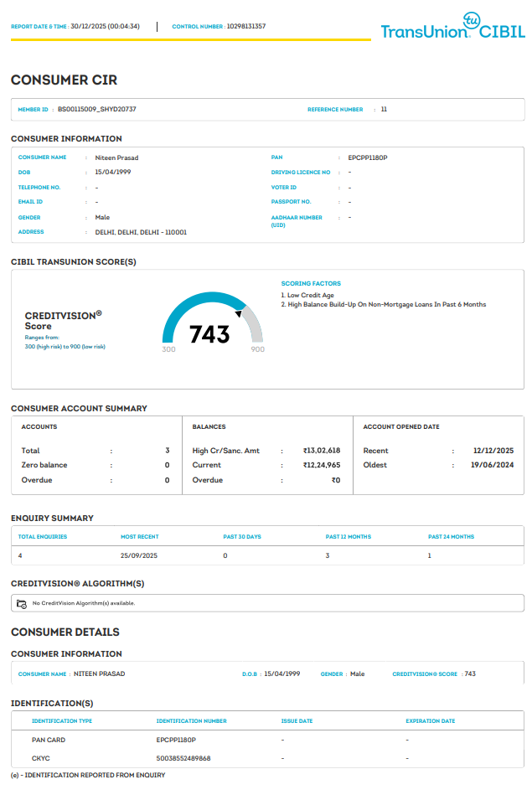Viewport: 532px width, 800px height.
Task: Select reference number value 11
Action: (384, 109)
